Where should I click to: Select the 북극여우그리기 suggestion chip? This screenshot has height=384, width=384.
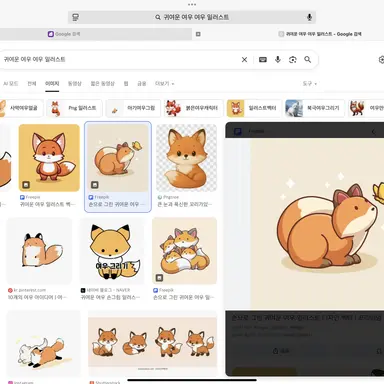coord(315,108)
